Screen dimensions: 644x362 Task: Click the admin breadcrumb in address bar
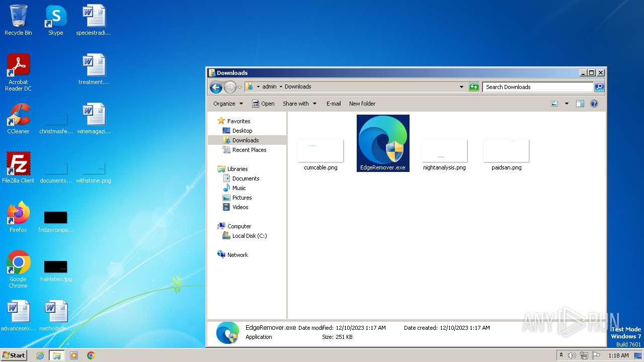click(x=269, y=86)
